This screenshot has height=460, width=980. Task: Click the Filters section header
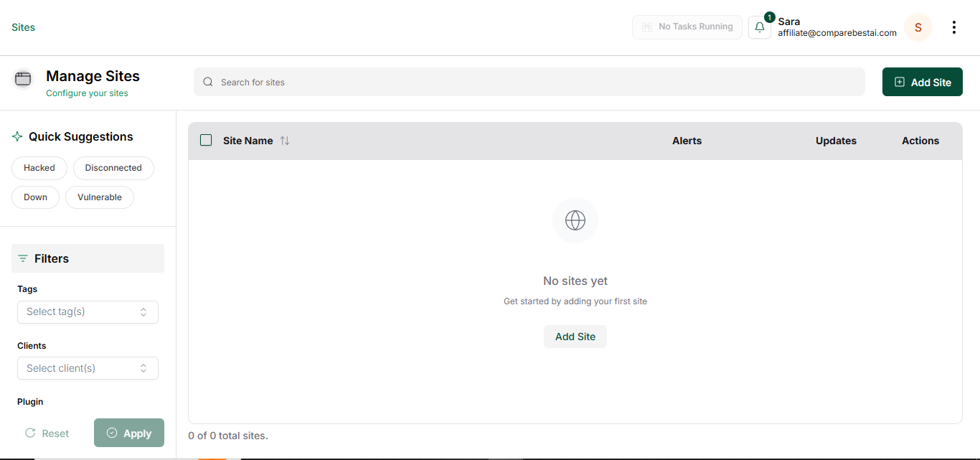tap(88, 258)
